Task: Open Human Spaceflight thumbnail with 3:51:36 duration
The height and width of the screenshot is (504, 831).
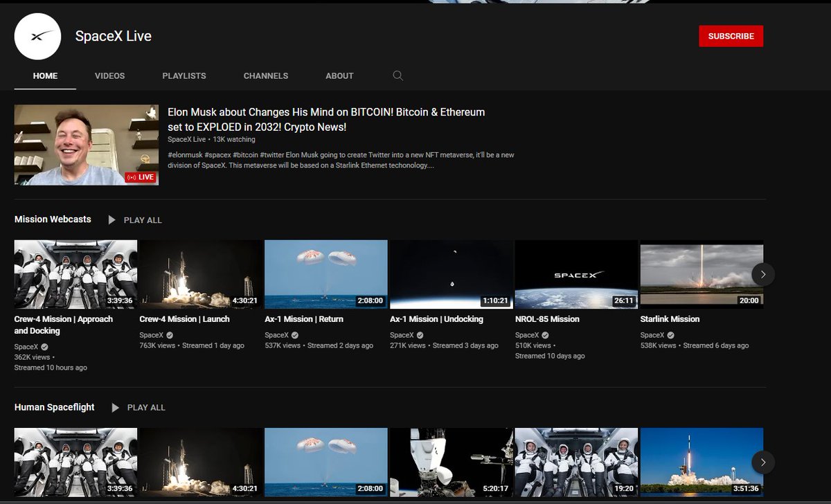Action: click(x=702, y=461)
